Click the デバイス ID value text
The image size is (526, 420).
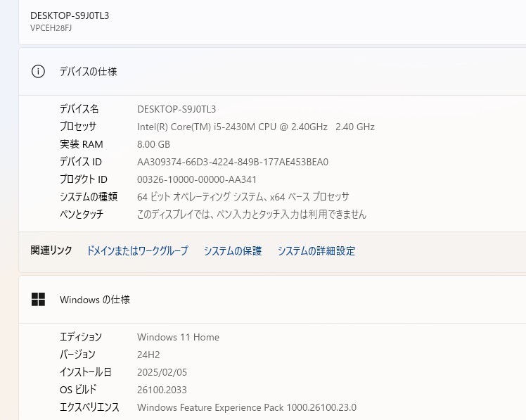pos(233,162)
